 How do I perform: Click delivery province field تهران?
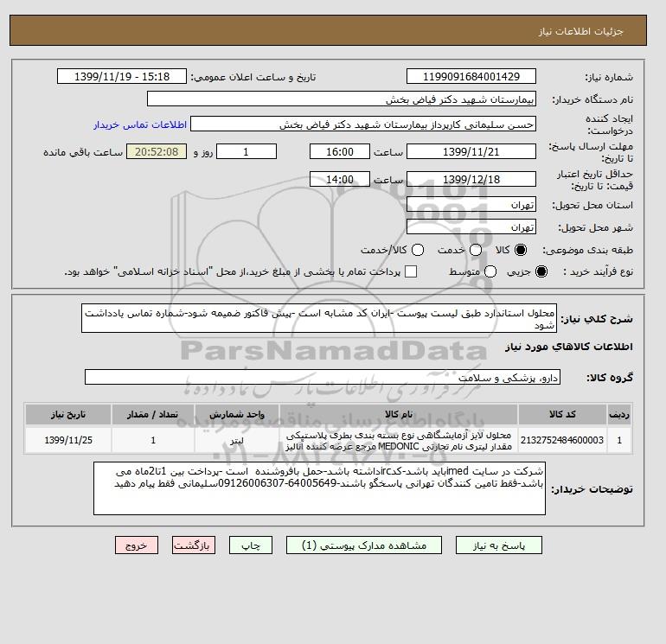(x=471, y=205)
